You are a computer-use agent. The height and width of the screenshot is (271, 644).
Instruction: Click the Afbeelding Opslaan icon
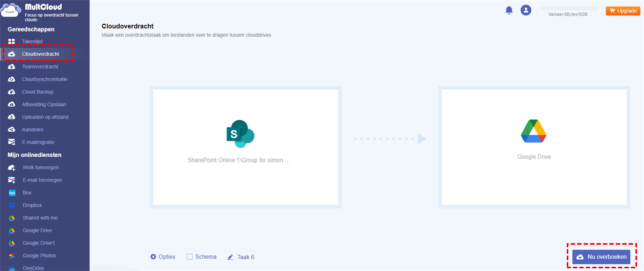[x=12, y=104]
